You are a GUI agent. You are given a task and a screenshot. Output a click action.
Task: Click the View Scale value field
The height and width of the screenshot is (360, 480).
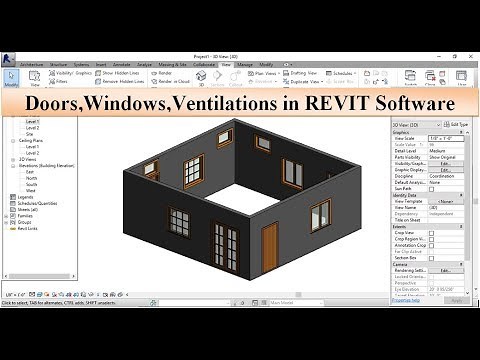pos(446,138)
